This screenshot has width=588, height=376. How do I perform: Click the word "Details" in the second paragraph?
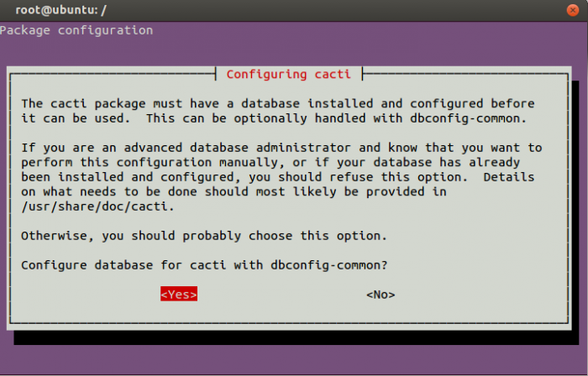click(x=511, y=177)
